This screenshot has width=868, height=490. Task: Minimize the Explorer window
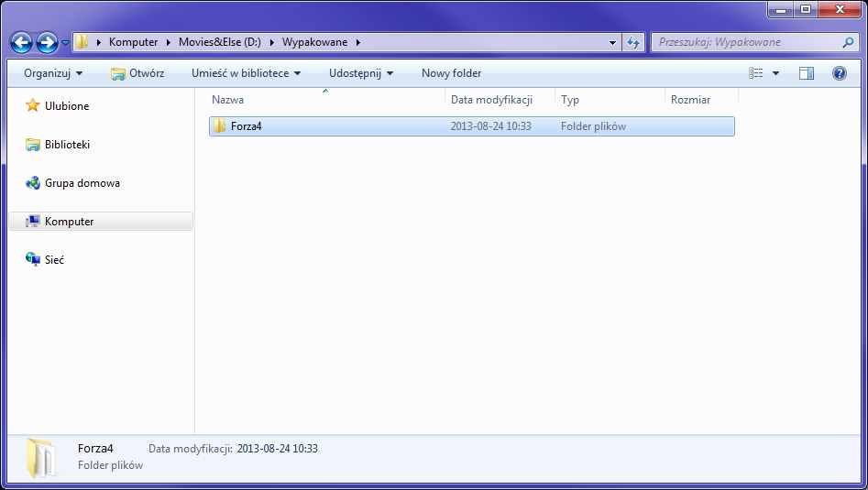point(781,9)
